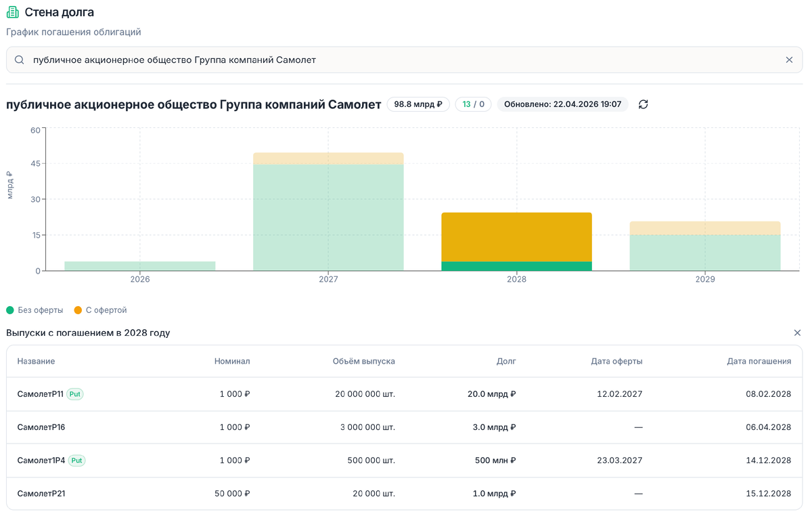
Task: Click the 'График погашения облигаций' subtitle
Action: click(x=74, y=32)
